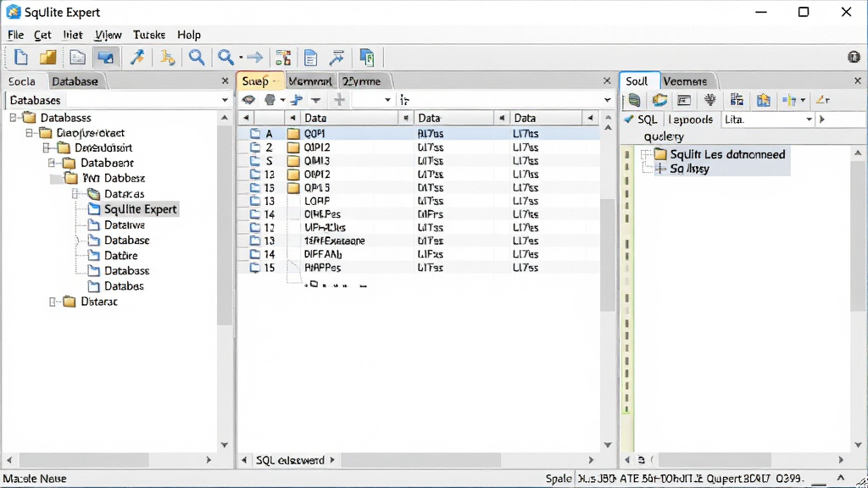Click the blue arrow-with-lines toolbar icon
This screenshot has width=868, height=488.
tap(337, 57)
